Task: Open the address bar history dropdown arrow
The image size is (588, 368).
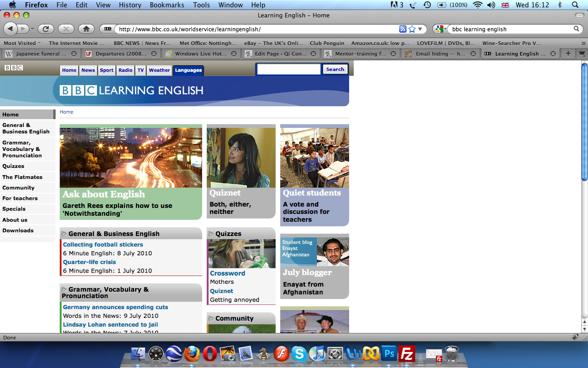Action: pos(420,29)
